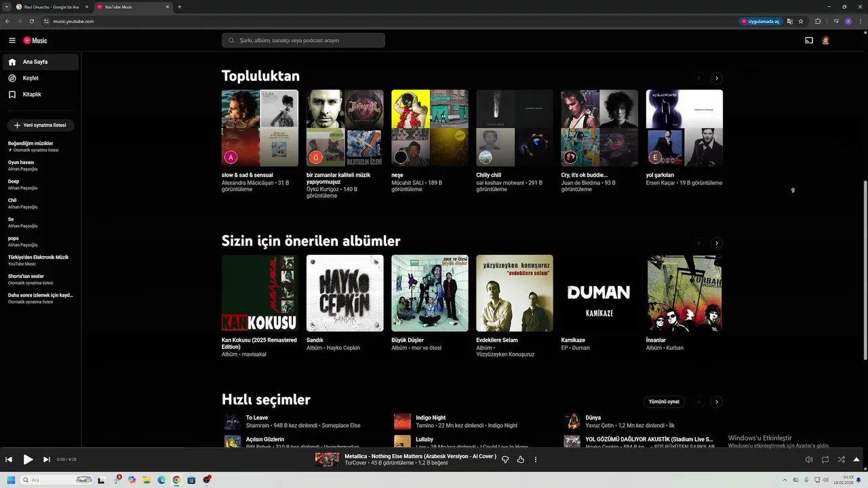Open the neşe playlist cover
The width and height of the screenshot is (868, 488).
(429, 128)
